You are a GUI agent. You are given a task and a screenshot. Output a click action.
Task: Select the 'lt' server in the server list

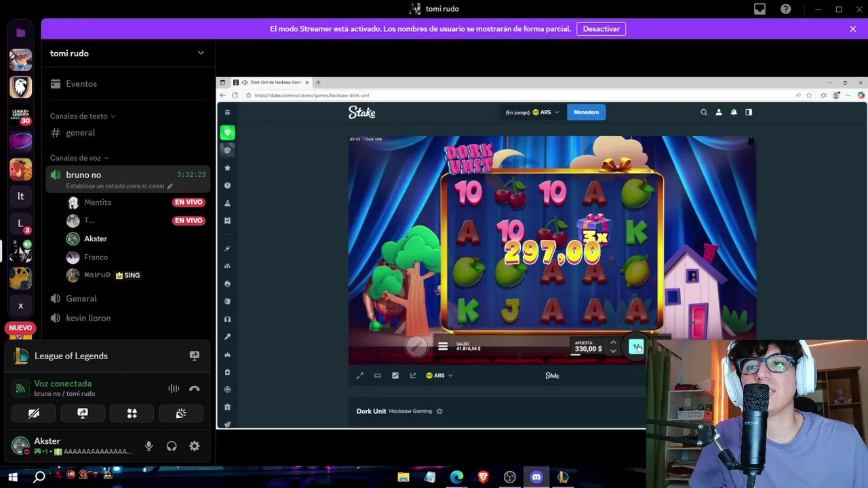(20, 196)
